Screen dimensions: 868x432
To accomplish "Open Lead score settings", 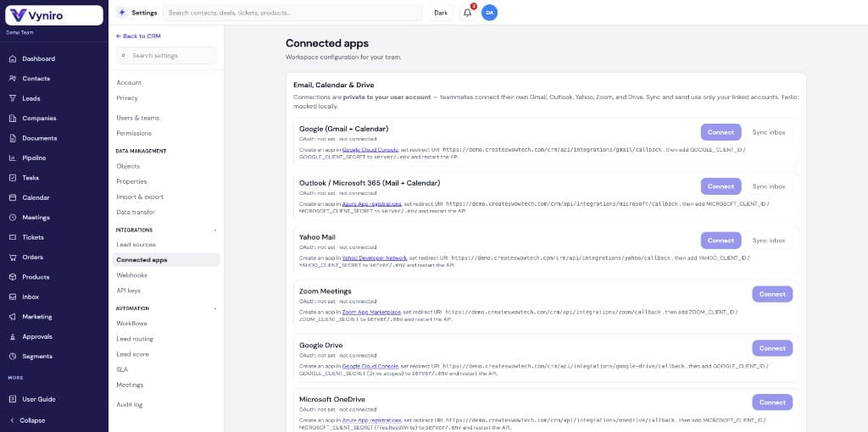I will point(133,354).
